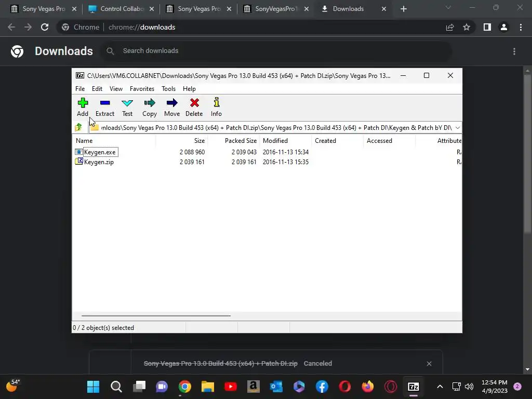Click Keygen.zip modified date 2016-11-13 15:35
This screenshot has width=532, height=399.
pyautogui.click(x=286, y=162)
